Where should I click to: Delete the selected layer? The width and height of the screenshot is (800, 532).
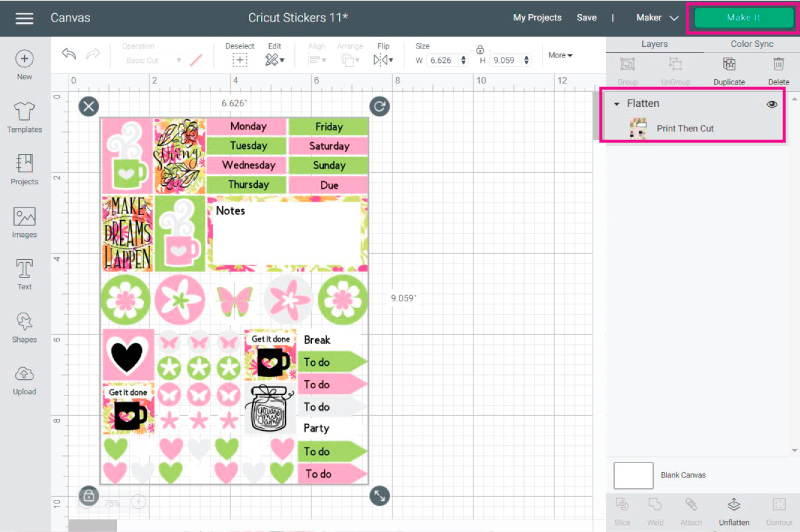pos(779,71)
